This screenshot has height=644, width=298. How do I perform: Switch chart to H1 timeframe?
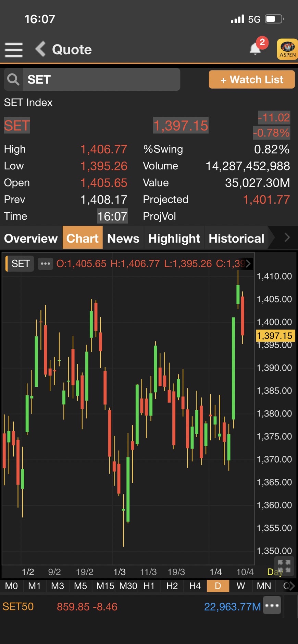[149, 586]
